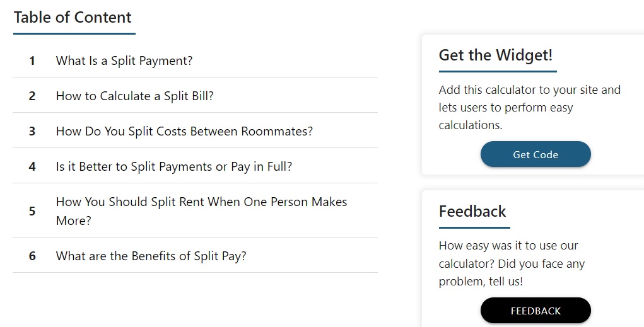This screenshot has height=327, width=644.
Task: Click the blue underline below Table of Content
Action: pyautogui.click(x=74, y=33)
